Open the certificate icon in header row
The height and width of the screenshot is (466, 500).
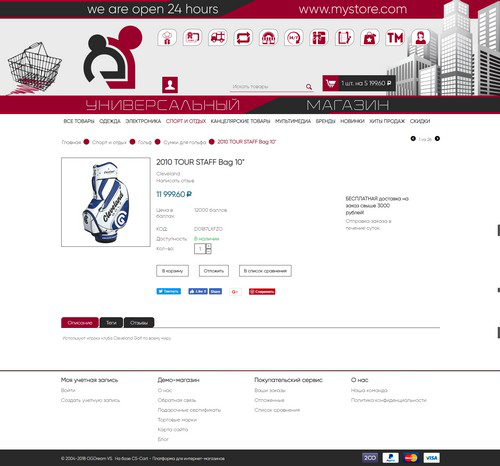192,38
